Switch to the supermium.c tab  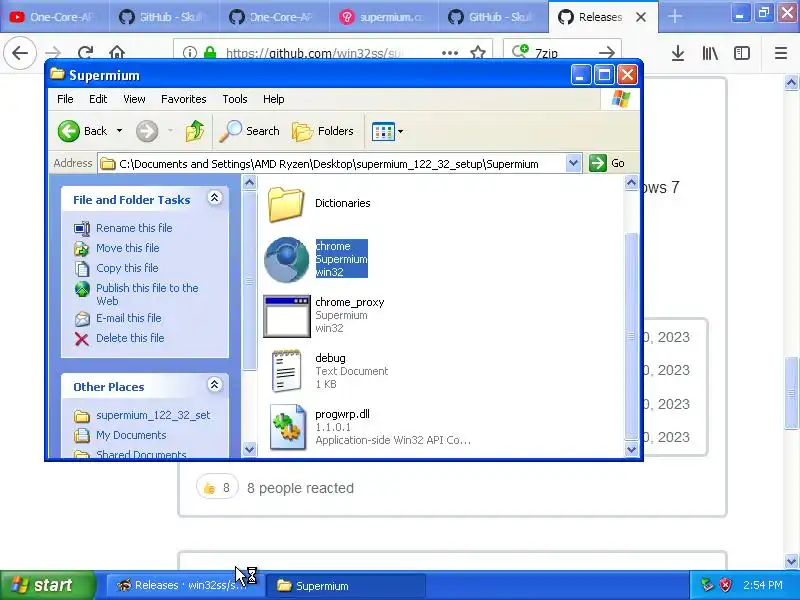point(383,17)
